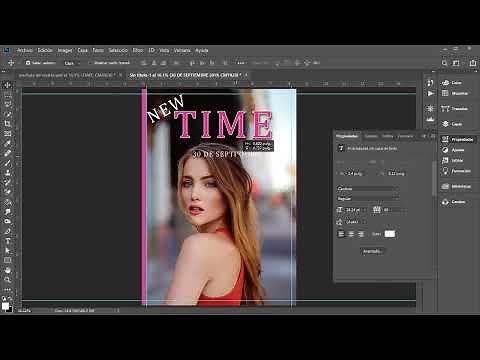
Task: Select the Path Selection tool
Action: point(7,250)
